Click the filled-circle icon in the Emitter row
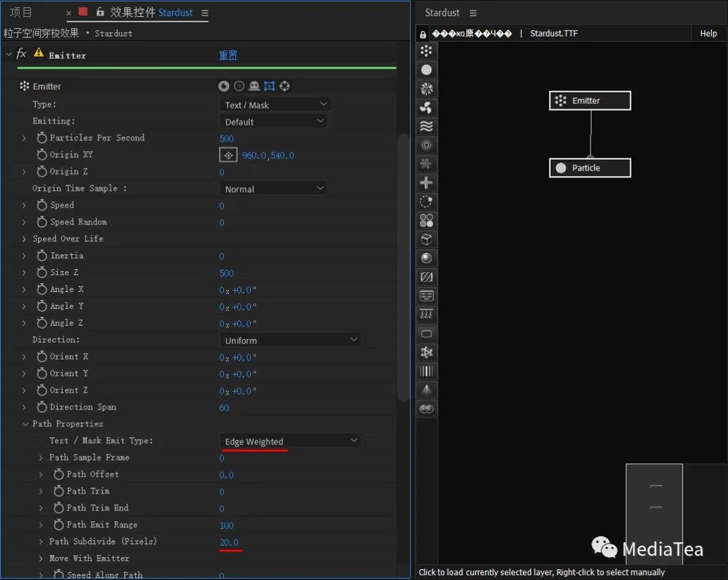The image size is (728, 580). coord(224,86)
